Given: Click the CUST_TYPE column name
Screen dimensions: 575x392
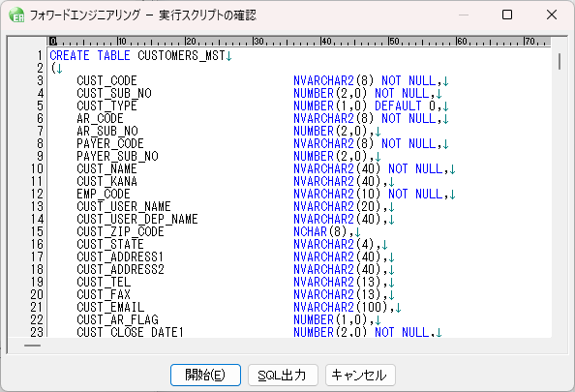Looking at the screenshot, I should pyautogui.click(x=106, y=106).
